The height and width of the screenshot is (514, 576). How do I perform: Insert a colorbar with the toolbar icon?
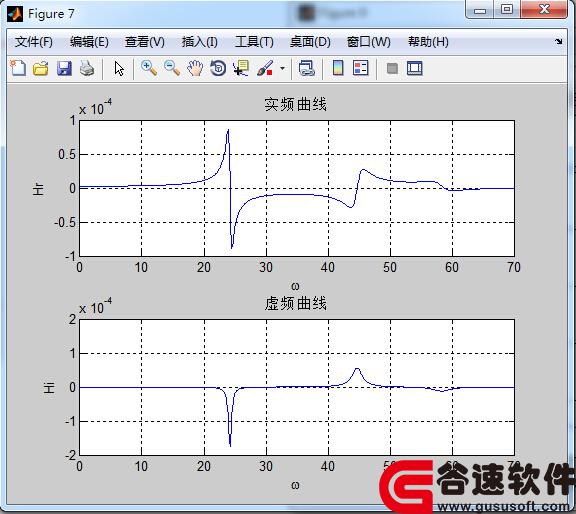[338, 68]
